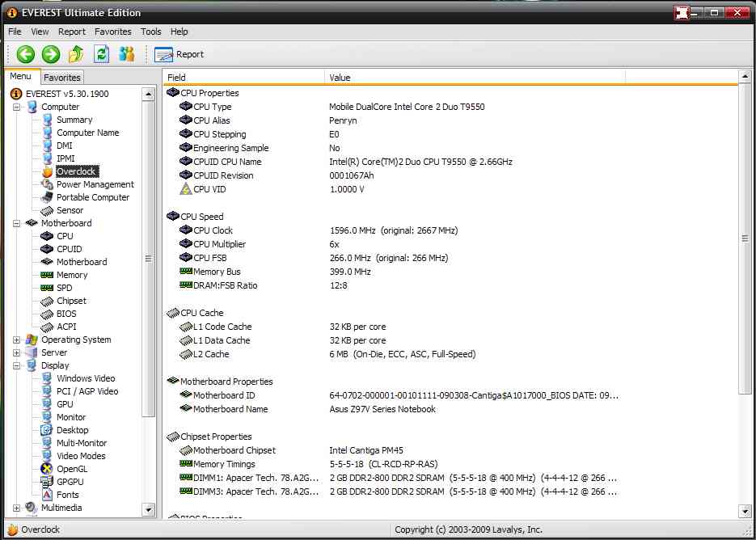Image resolution: width=756 pixels, height=540 pixels.
Task: Collapse the Computer tree node
Action: [16, 107]
